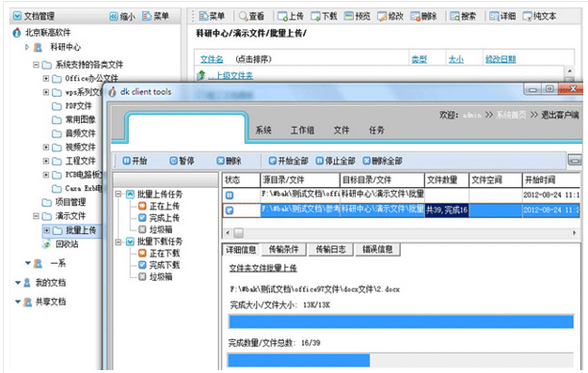Expand the 一系 group
Viewport: 588px width, 373px height.
[x=27, y=263]
